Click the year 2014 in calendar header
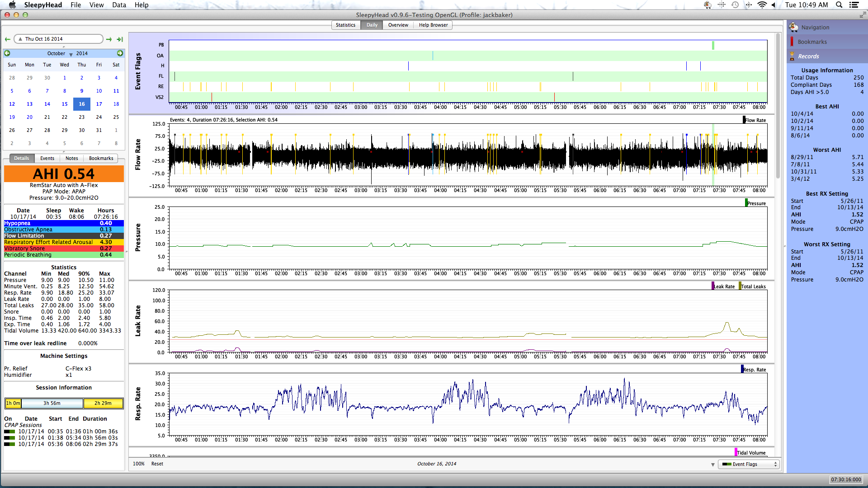 point(82,53)
